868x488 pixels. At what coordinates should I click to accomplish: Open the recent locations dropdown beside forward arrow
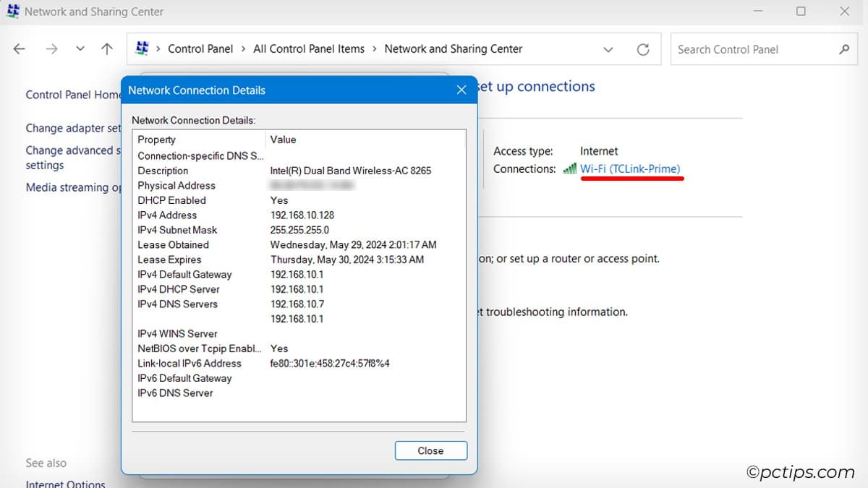pos(80,48)
